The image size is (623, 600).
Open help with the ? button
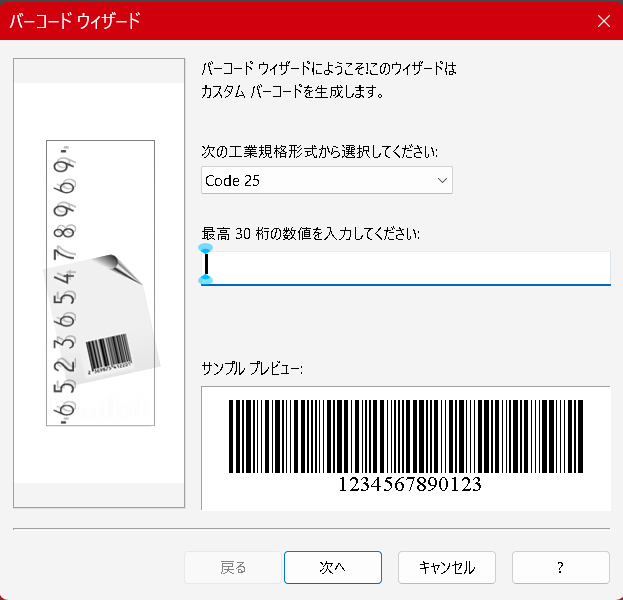click(x=560, y=567)
